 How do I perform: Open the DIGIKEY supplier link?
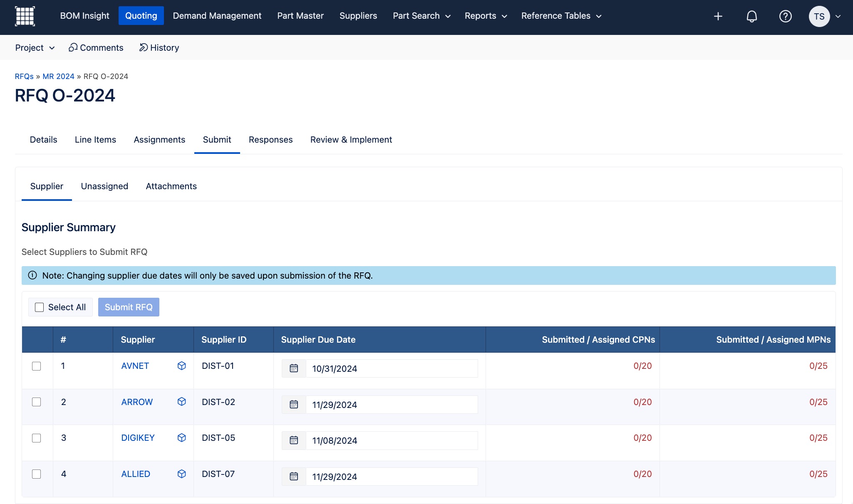pos(138,438)
